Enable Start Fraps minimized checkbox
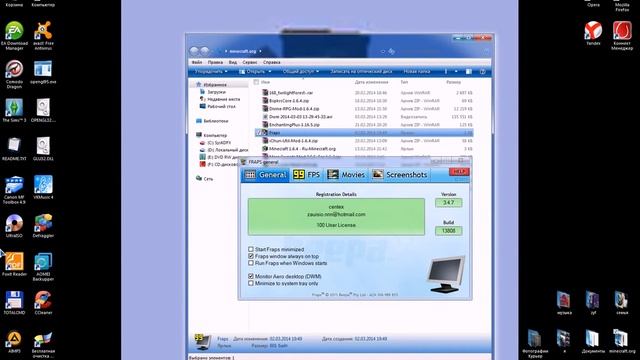 pyautogui.click(x=251, y=249)
